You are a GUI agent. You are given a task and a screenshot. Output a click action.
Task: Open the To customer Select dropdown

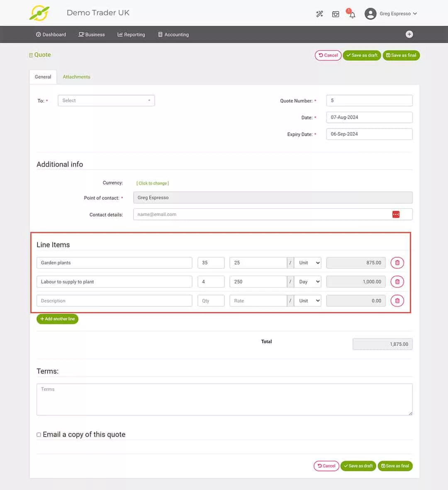tap(106, 101)
